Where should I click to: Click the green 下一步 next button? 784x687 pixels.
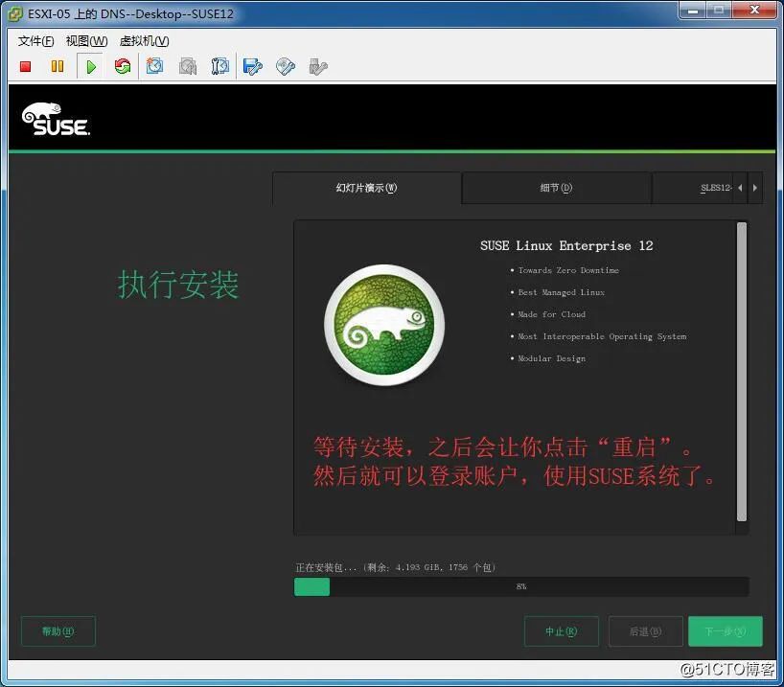point(726,631)
